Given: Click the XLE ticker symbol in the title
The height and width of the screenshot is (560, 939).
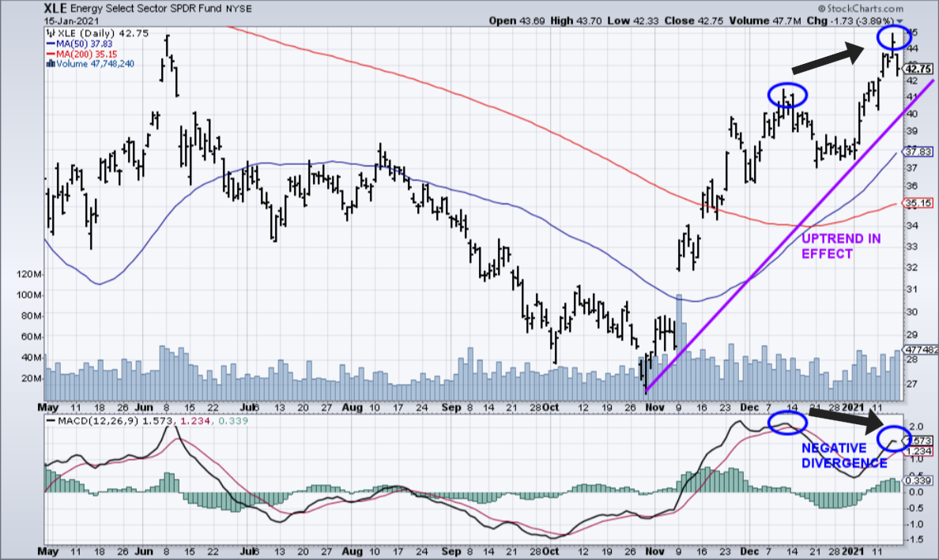Looking at the screenshot, I should tap(55, 9).
